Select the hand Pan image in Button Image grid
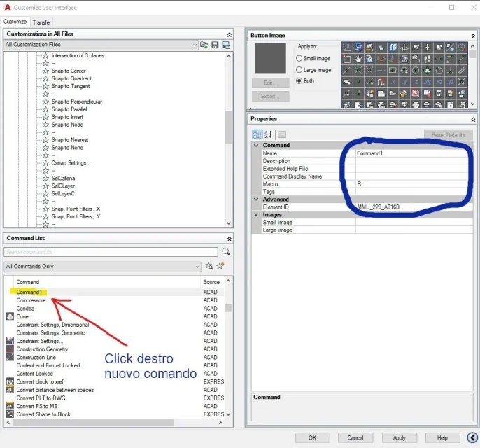The width and height of the screenshot is (480, 448). tap(358, 59)
